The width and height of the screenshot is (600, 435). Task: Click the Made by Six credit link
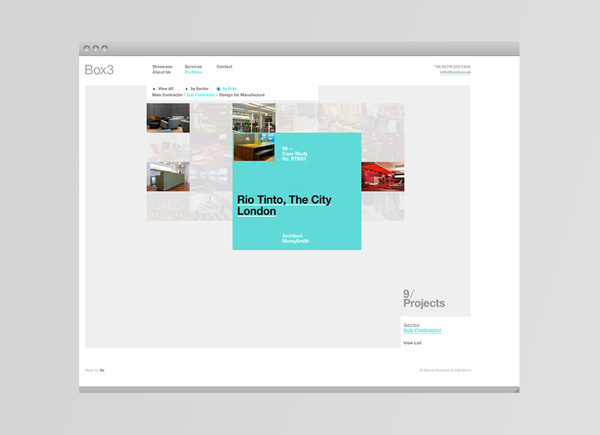[95, 370]
